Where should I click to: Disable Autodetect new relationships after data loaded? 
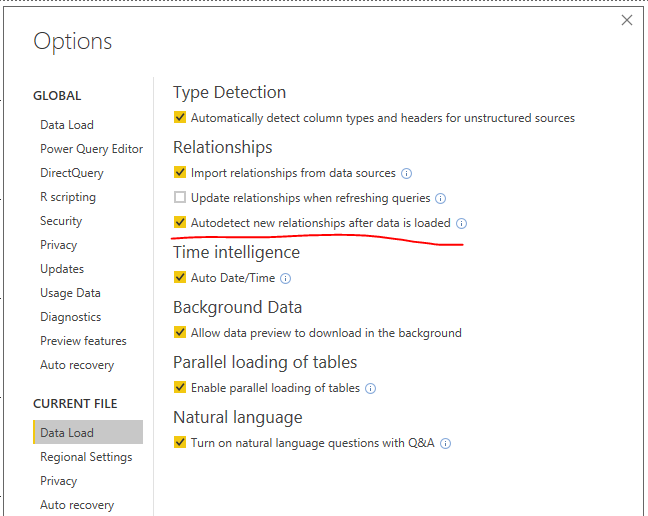pos(180,222)
